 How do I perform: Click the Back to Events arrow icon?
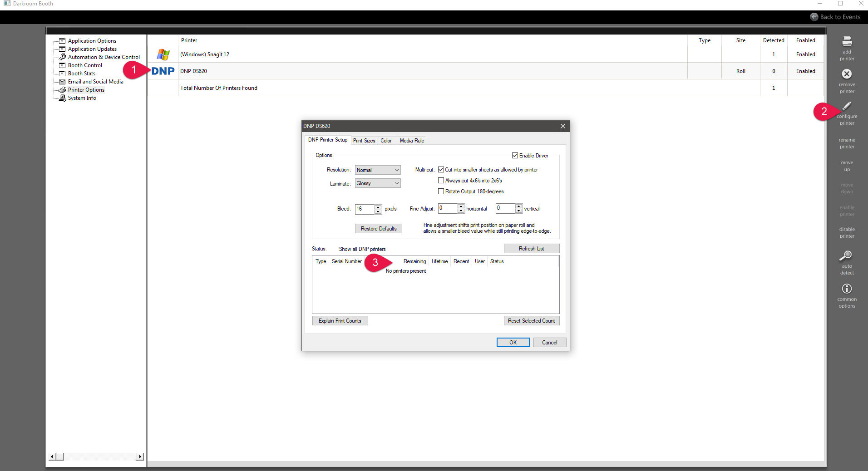pyautogui.click(x=814, y=17)
